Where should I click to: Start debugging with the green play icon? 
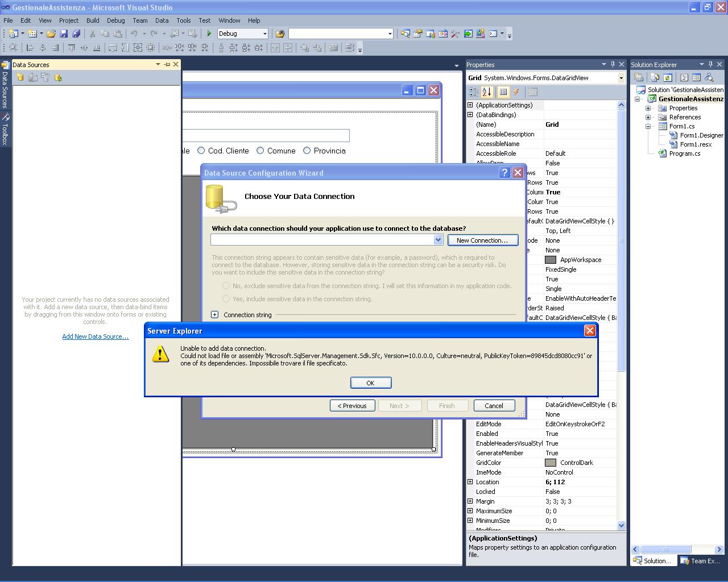[x=209, y=34]
